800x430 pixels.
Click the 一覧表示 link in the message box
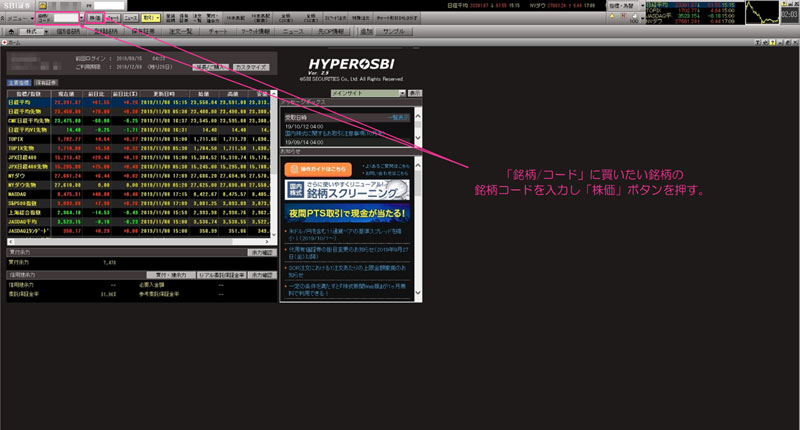click(x=397, y=117)
